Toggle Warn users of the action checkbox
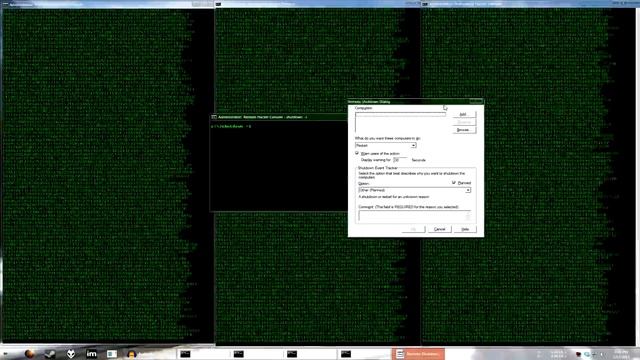Image resolution: width=640 pixels, height=360 pixels. tap(357, 153)
